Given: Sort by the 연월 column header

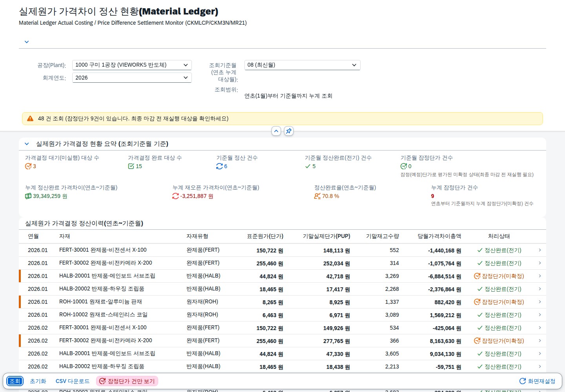Looking at the screenshot, I should (33, 236).
